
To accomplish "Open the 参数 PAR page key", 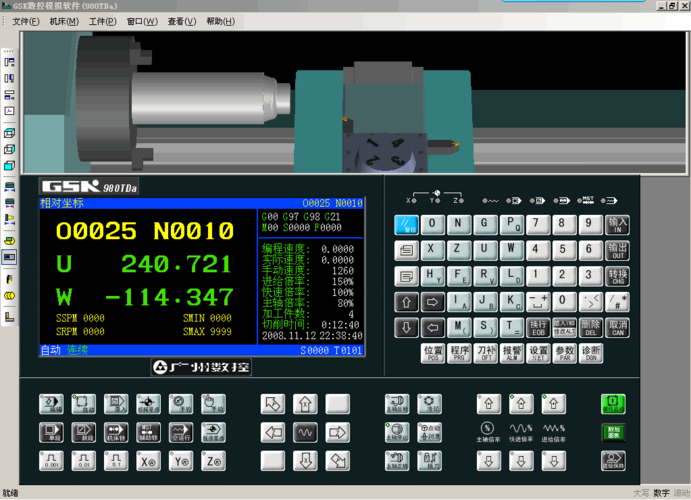I will click(x=565, y=353).
